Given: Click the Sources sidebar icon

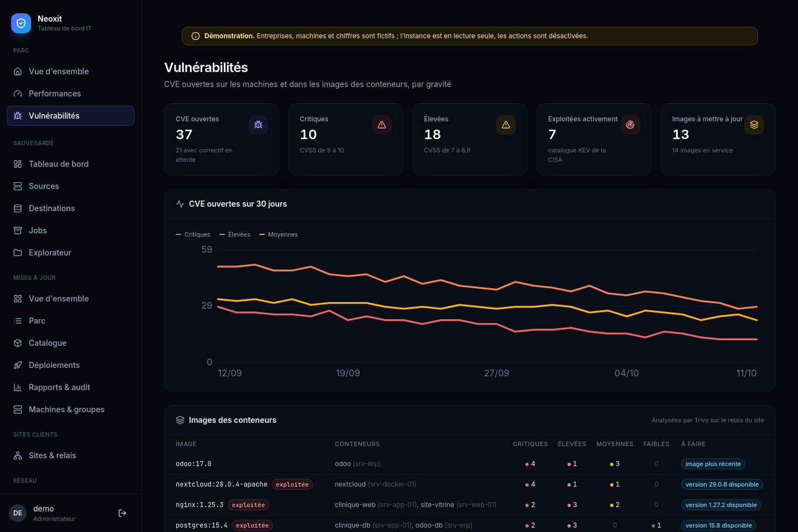Looking at the screenshot, I should coord(18,186).
